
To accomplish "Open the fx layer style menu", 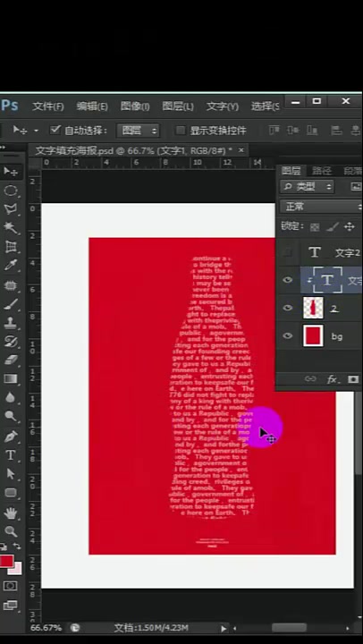I will point(333,379).
